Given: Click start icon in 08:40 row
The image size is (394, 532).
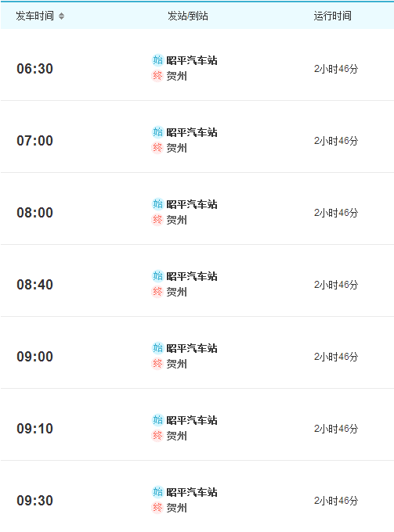Looking at the screenshot, I should (157, 276).
